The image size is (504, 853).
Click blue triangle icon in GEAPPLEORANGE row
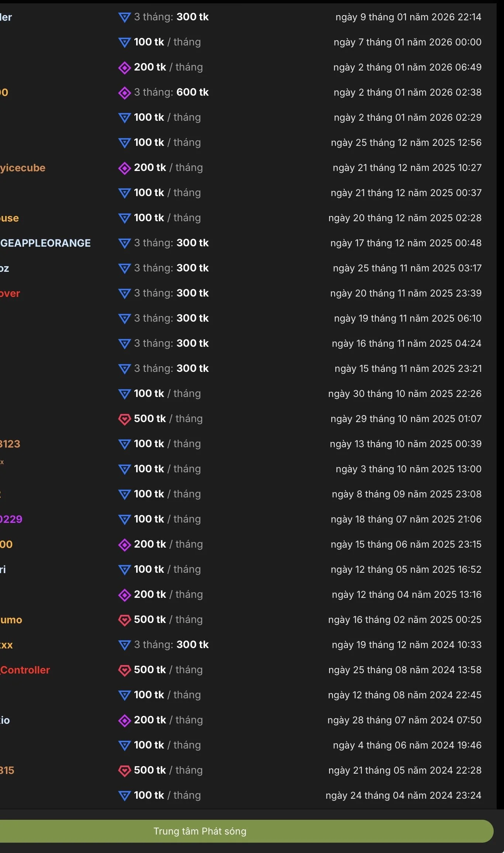pyautogui.click(x=125, y=243)
